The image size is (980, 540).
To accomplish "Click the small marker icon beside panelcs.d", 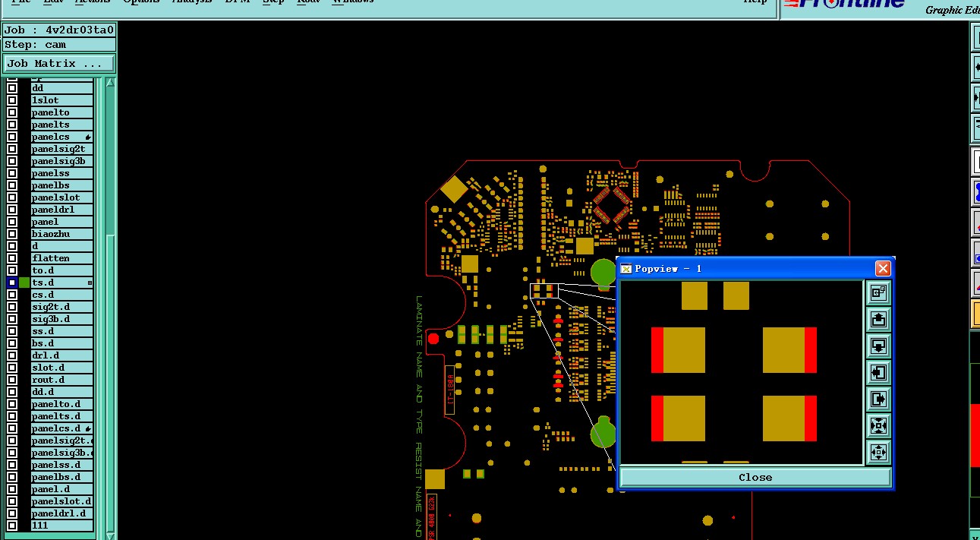I will click(x=89, y=428).
